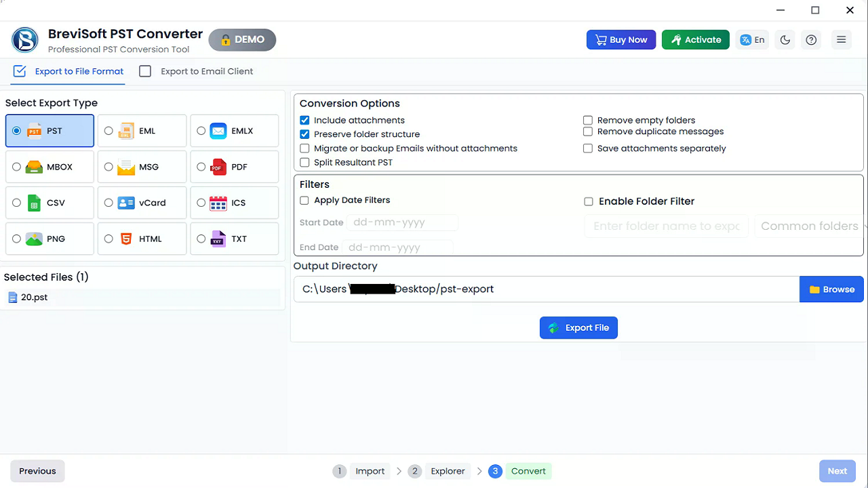This screenshot has height=488, width=868.
Task: Enable Migrate Emails without attachments
Action: click(x=304, y=148)
